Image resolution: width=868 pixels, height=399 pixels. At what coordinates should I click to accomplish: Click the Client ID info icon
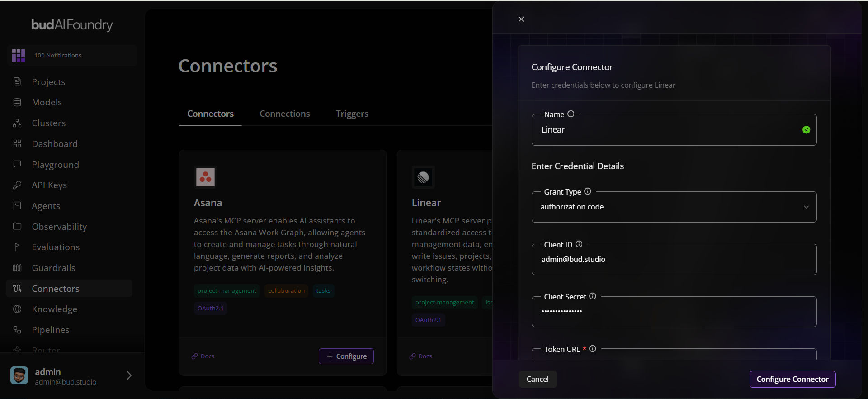click(x=579, y=244)
